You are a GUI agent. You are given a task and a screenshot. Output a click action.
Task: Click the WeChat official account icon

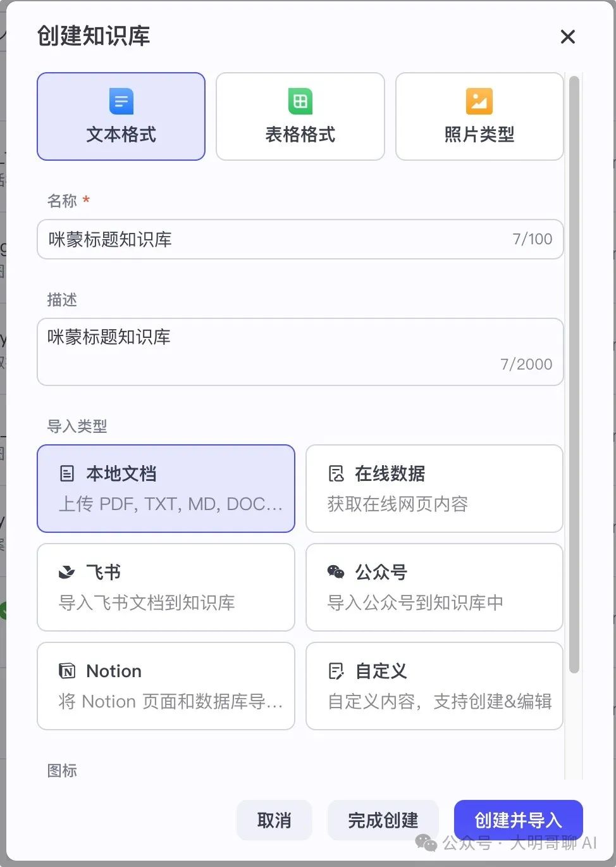pos(336,572)
